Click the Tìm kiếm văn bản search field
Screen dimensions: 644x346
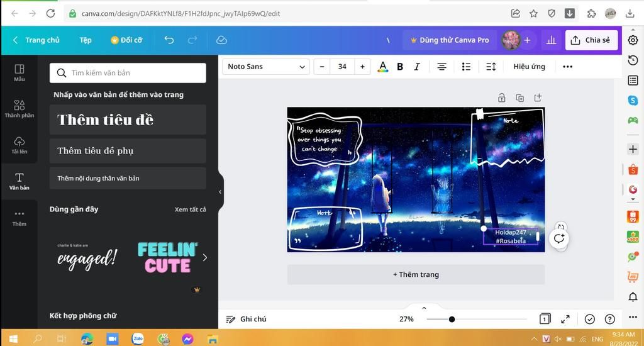click(x=128, y=73)
